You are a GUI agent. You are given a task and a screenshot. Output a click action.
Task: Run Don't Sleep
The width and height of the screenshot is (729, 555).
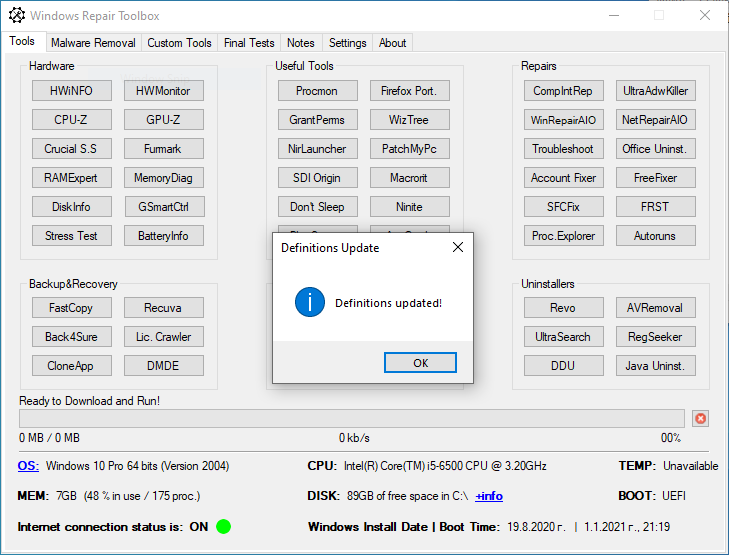point(318,206)
